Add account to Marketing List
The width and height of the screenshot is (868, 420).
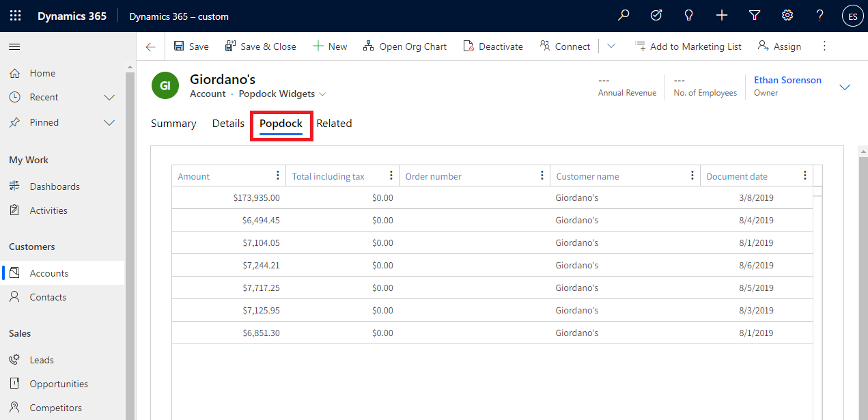(688, 46)
